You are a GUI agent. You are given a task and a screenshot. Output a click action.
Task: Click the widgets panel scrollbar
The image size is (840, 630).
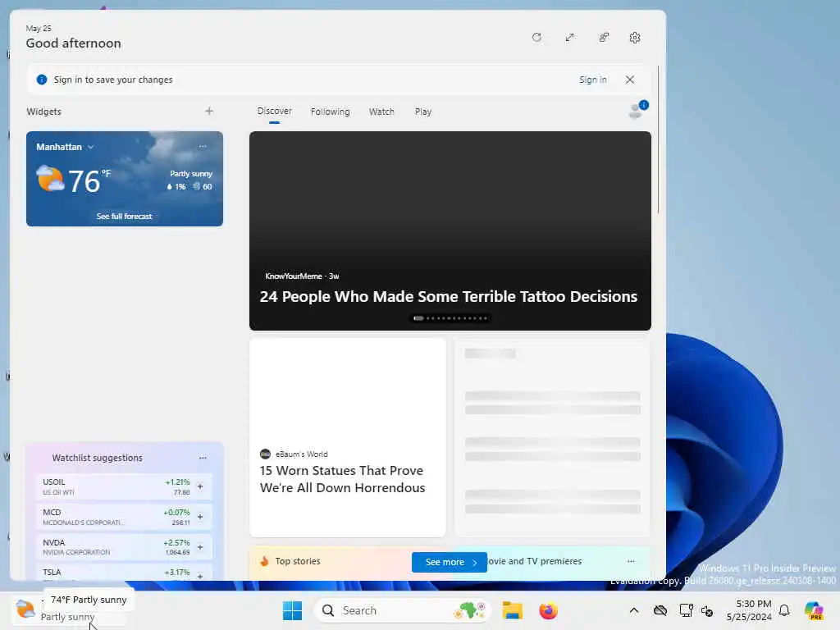(x=659, y=139)
